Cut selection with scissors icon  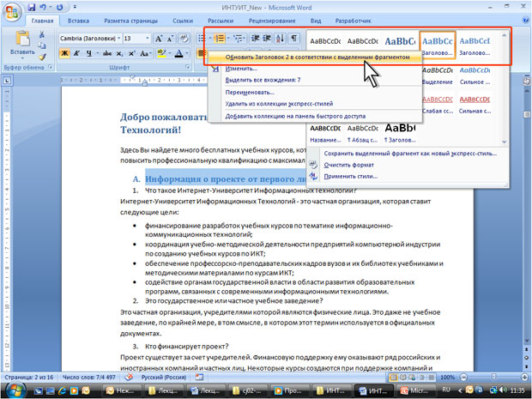click(42, 34)
